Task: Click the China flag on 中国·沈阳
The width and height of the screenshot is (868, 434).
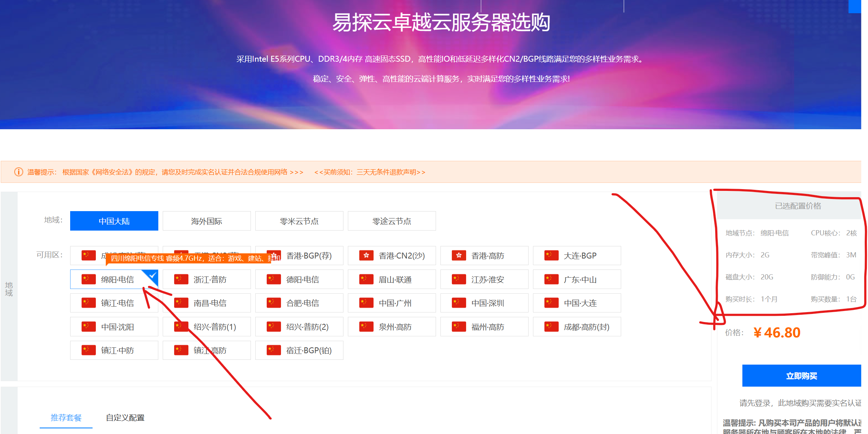Action: click(89, 327)
